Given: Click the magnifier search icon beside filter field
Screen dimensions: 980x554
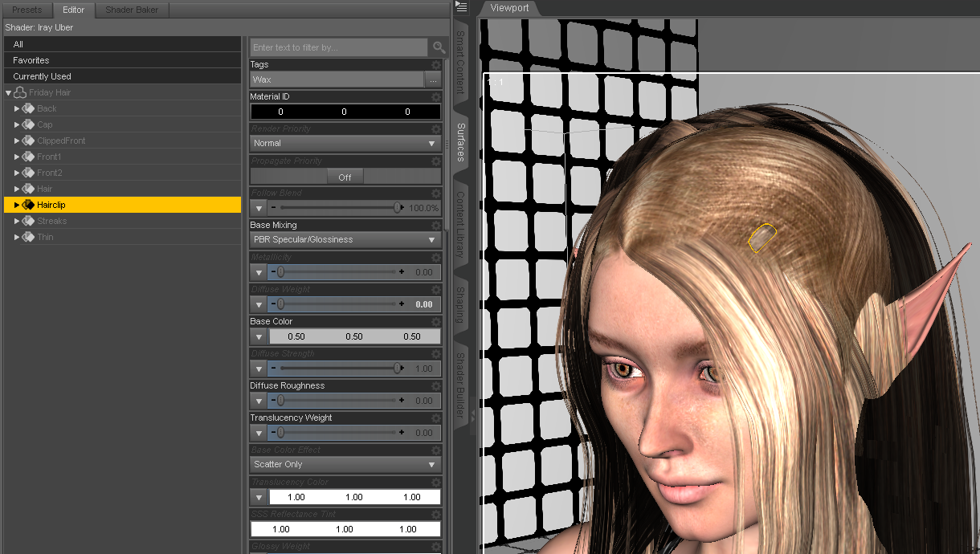Looking at the screenshot, I should click(439, 47).
